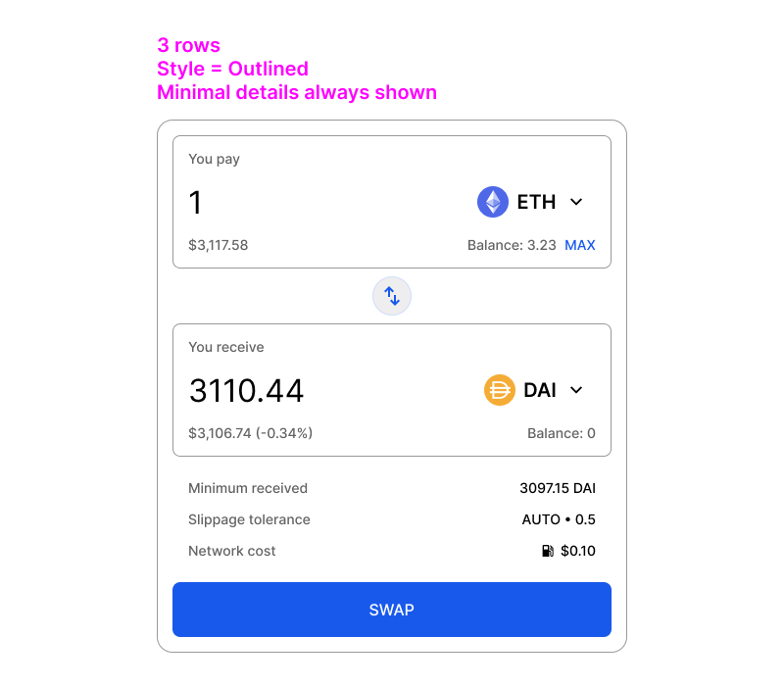Click the 3097.15 DAI minimum value

pos(558,488)
